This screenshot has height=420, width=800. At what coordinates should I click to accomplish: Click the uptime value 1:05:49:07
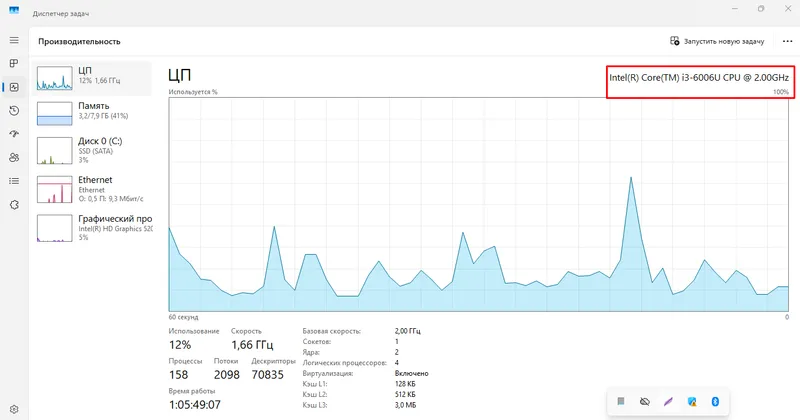(195, 405)
